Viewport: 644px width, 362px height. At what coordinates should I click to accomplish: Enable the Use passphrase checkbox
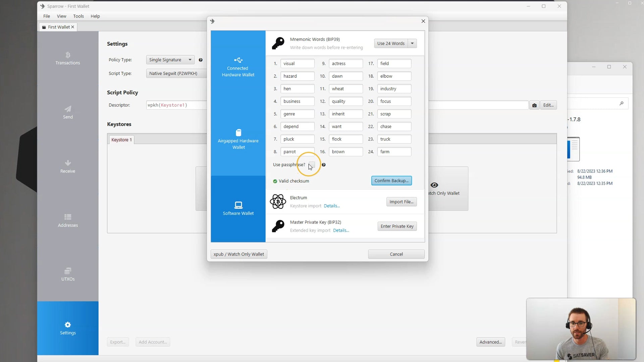pyautogui.click(x=312, y=165)
